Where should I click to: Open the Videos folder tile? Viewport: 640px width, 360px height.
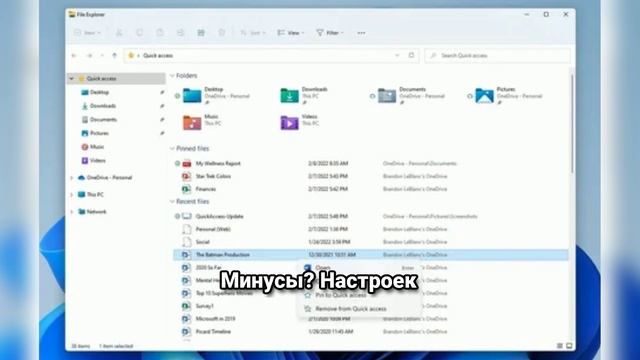click(x=300, y=122)
